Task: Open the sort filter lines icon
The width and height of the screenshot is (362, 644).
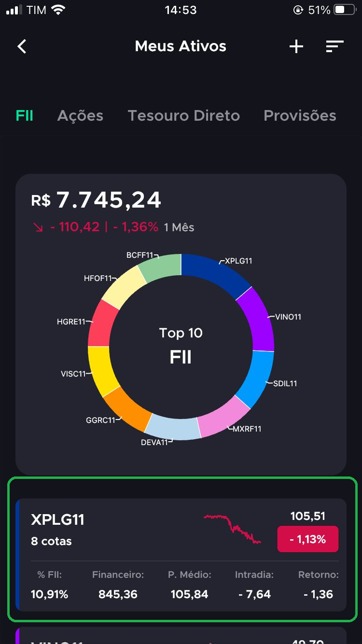Action: click(x=334, y=46)
